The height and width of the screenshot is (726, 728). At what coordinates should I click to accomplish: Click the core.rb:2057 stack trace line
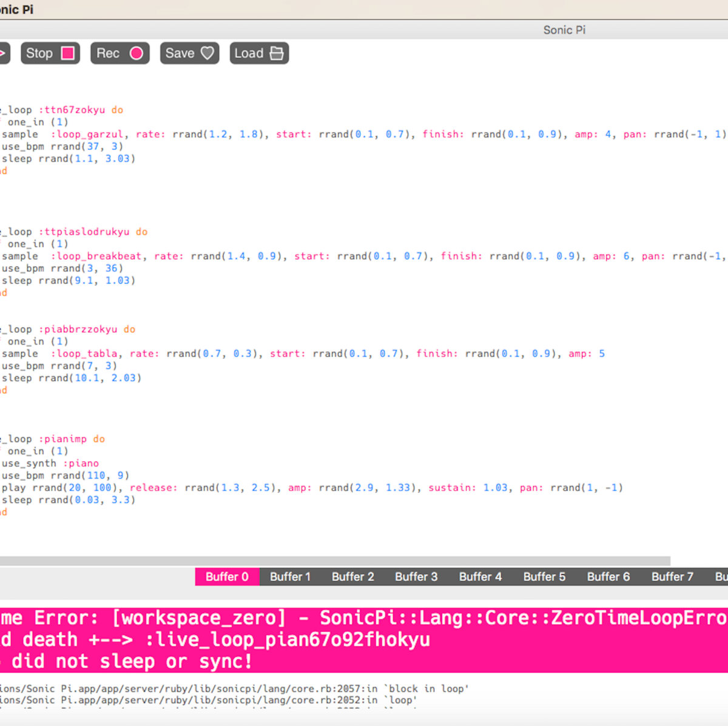[234, 688]
